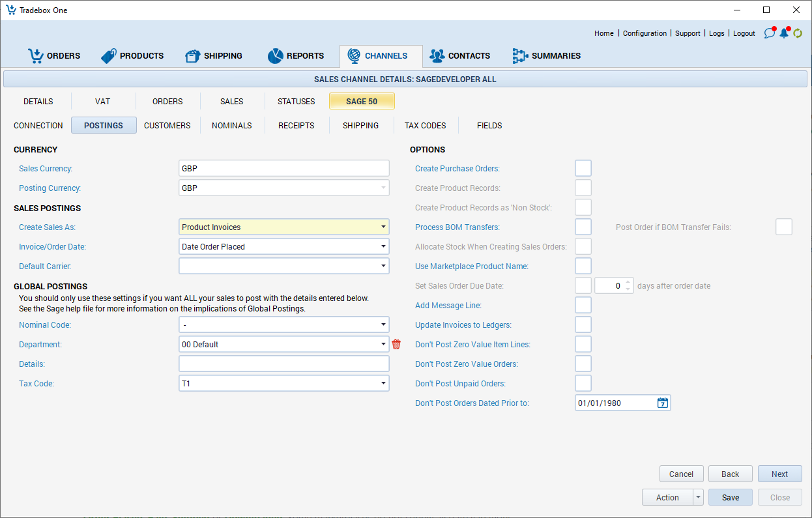
Task: Click the Back button
Action: pyautogui.click(x=731, y=474)
